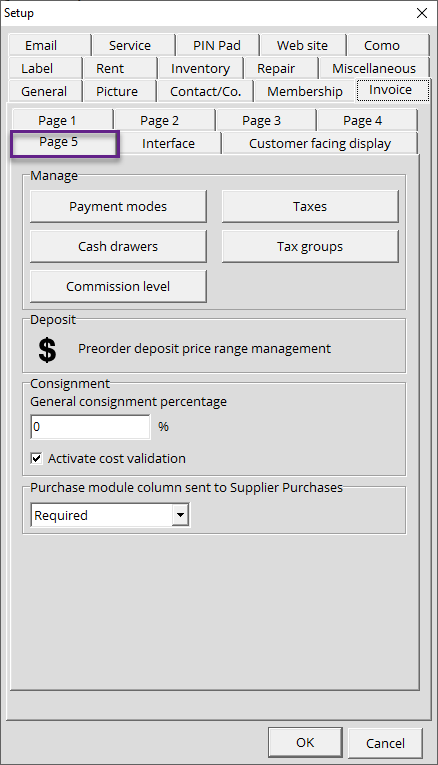Go to the Rent tab

point(119,68)
